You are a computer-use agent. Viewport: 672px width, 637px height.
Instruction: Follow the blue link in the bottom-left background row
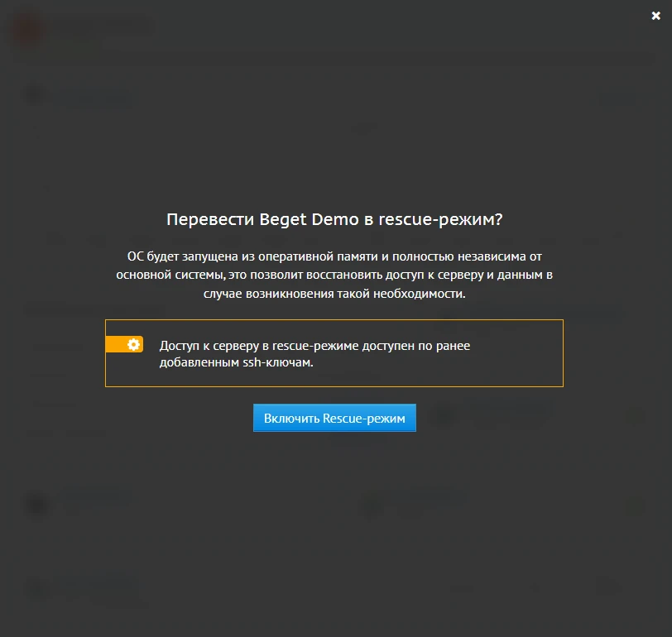(x=91, y=582)
